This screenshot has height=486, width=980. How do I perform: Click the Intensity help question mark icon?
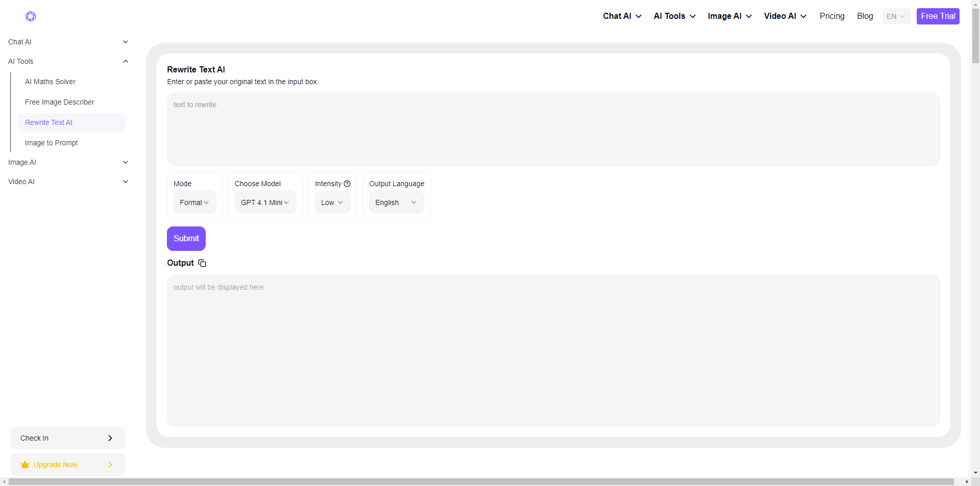click(x=347, y=184)
